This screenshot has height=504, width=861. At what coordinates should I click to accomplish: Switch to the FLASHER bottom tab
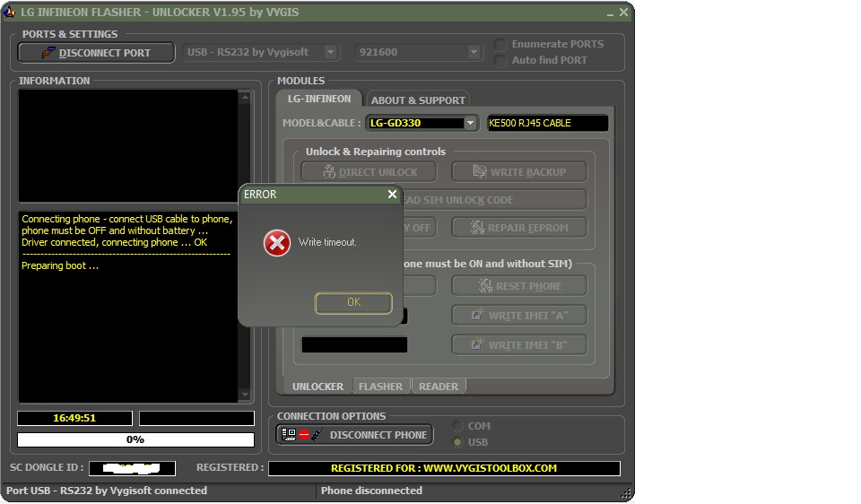[380, 387]
